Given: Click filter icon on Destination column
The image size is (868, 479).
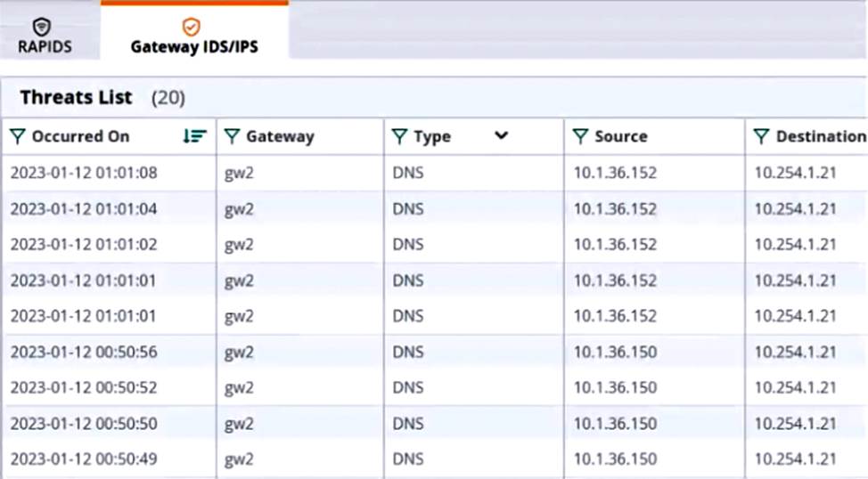Looking at the screenshot, I should click(761, 136).
